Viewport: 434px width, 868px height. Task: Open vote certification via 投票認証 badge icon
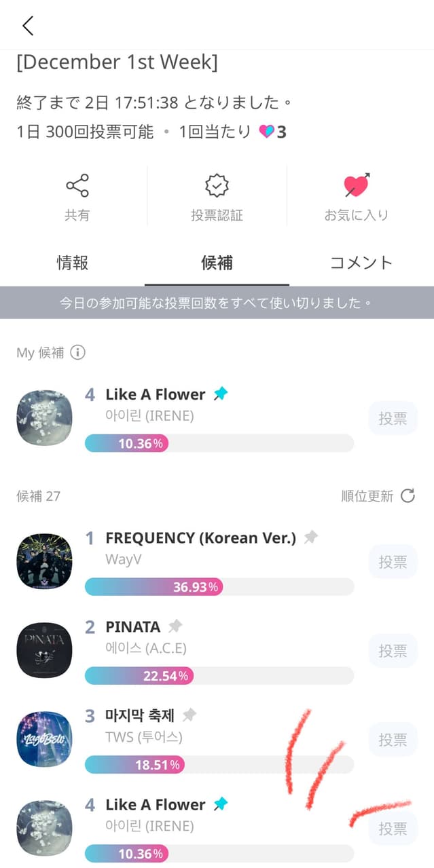216,185
